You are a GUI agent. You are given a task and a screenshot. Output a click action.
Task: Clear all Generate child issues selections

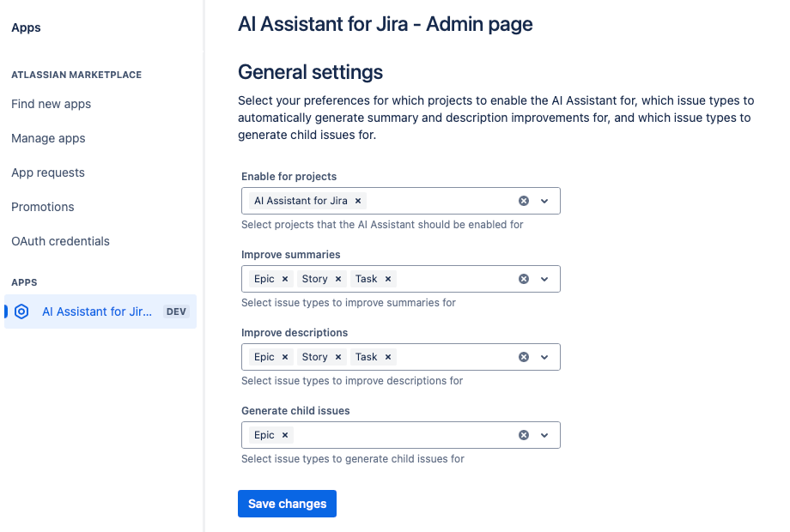click(x=524, y=435)
